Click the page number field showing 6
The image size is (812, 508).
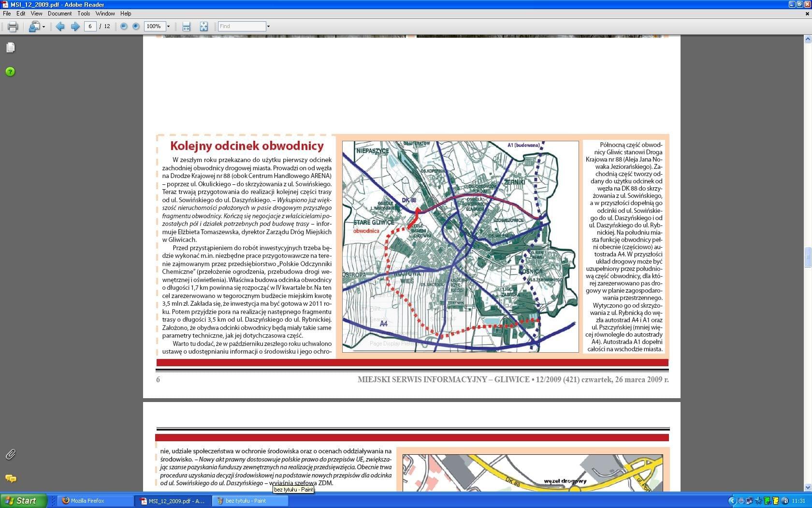pos(90,26)
